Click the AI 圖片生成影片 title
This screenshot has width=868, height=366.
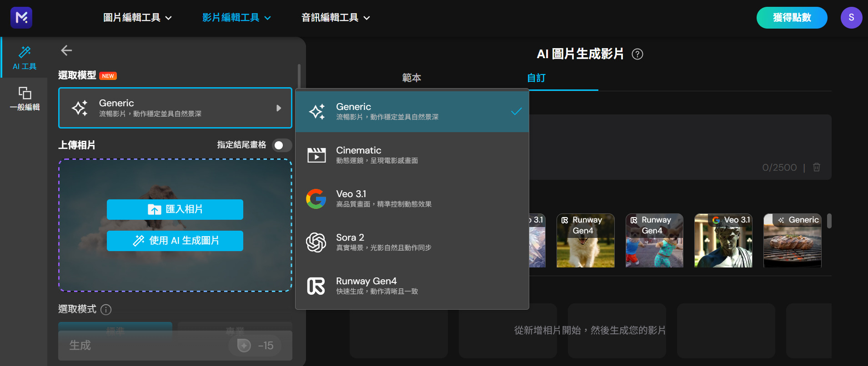[x=580, y=54]
